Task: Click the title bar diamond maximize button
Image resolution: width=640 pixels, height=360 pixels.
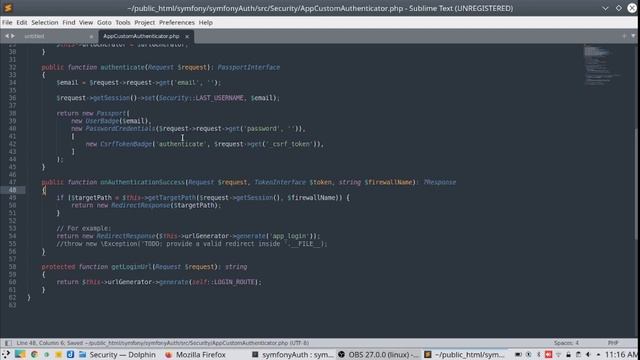Action: click(x=619, y=8)
